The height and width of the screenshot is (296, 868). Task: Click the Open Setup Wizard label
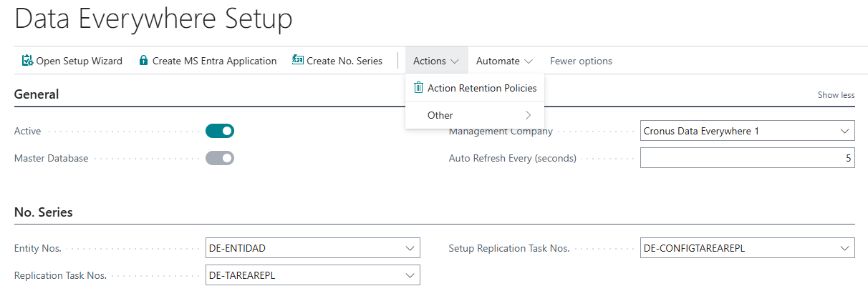point(79,61)
